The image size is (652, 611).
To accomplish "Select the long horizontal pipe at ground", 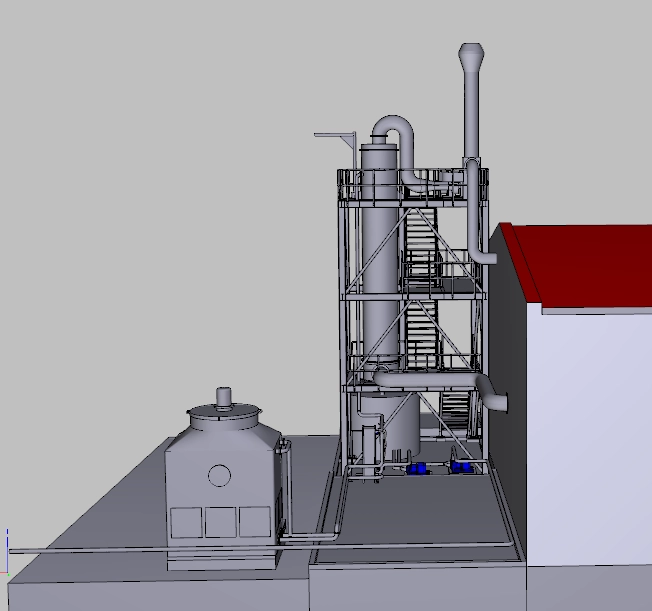I will [150, 548].
